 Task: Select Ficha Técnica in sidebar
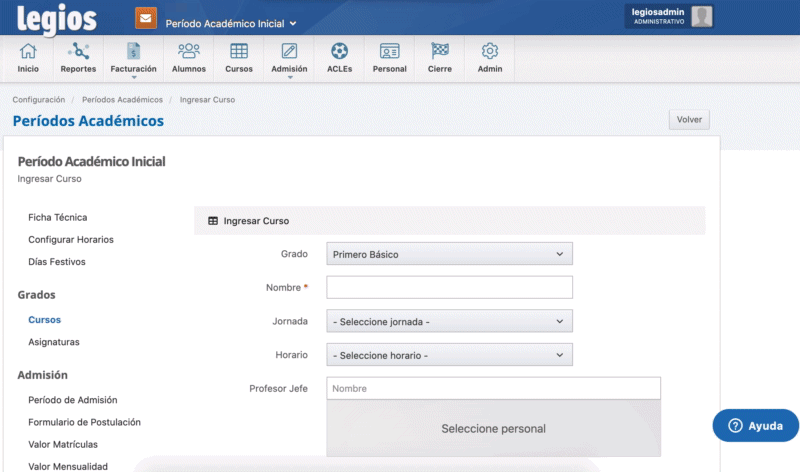coord(57,217)
